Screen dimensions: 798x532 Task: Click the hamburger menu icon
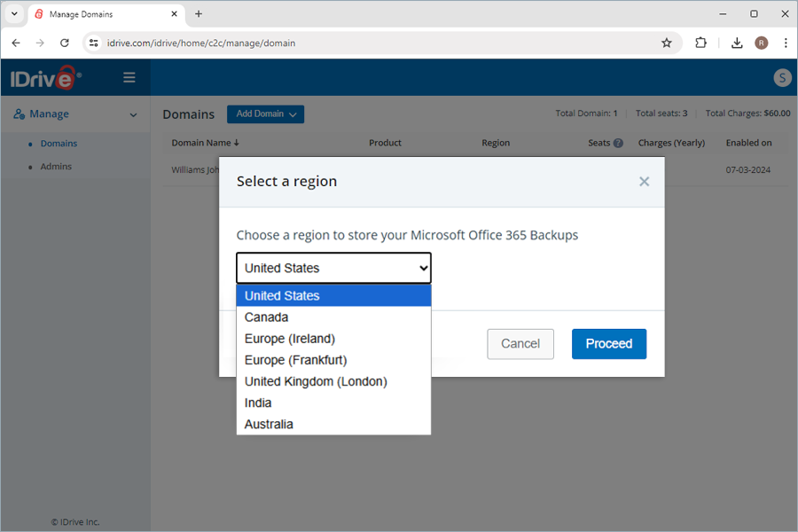[129, 78]
